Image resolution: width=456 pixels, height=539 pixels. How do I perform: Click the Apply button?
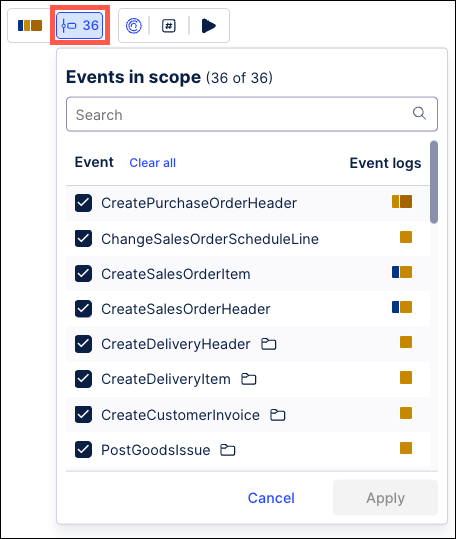pyautogui.click(x=385, y=498)
